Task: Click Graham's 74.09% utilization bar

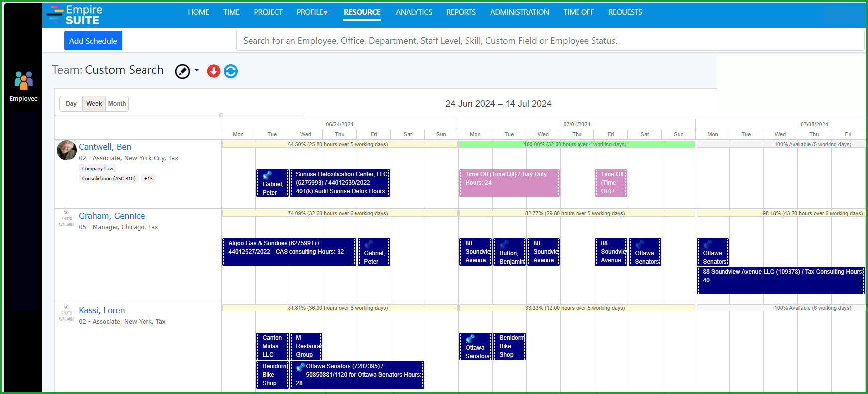Action: pos(340,213)
